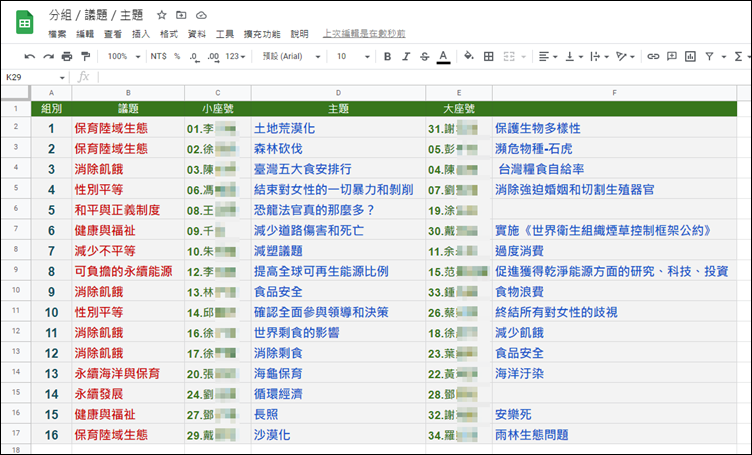752x455 pixels.
Task: Select cell 和平與正義制度
Action: click(x=128, y=210)
